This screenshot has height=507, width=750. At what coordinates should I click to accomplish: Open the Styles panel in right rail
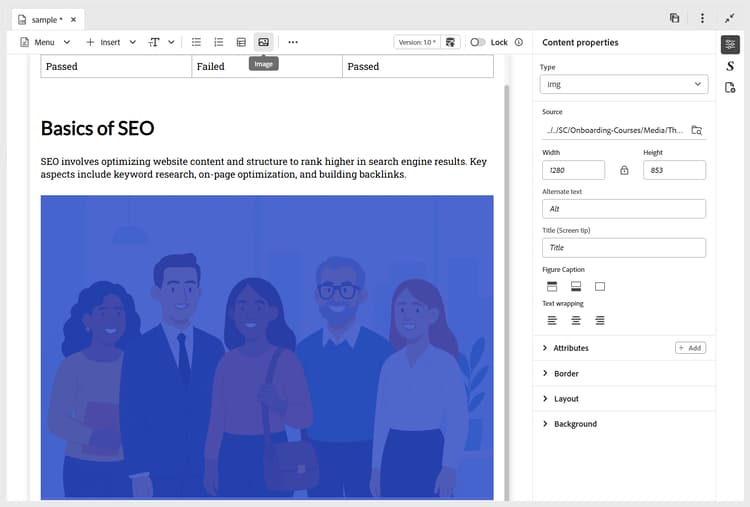(730, 66)
